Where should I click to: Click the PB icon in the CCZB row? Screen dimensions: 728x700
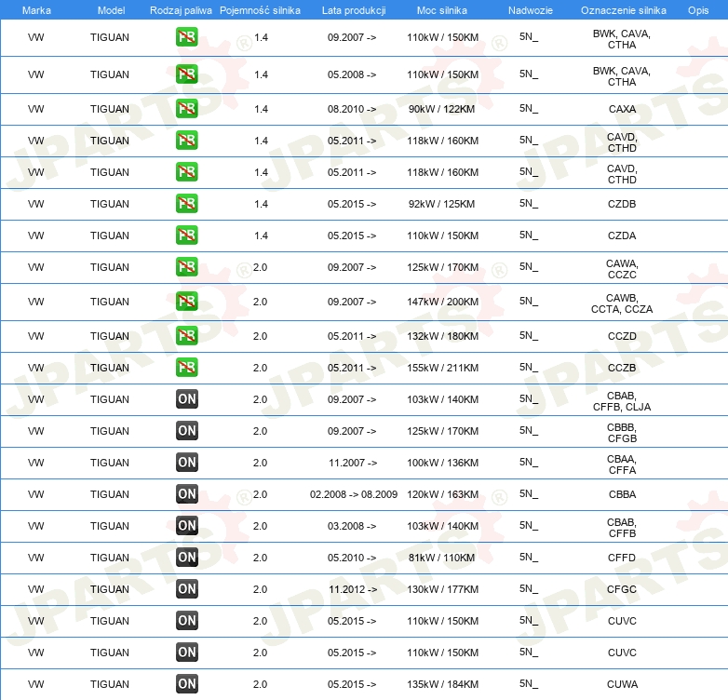pyautogui.click(x=186, y=367)
